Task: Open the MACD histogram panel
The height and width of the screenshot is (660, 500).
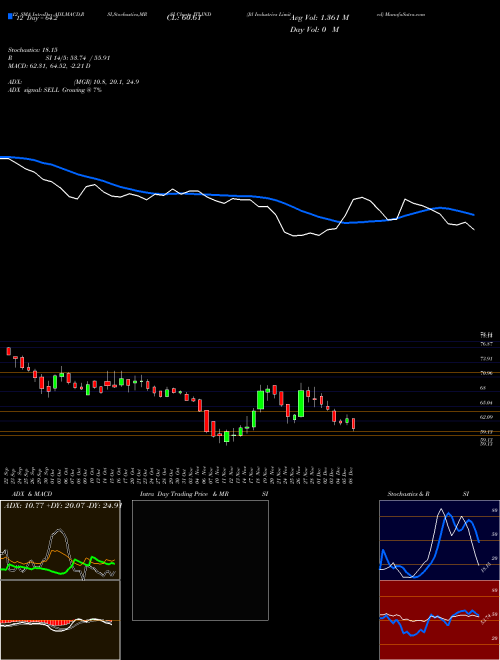Action: tap(60, 620)
